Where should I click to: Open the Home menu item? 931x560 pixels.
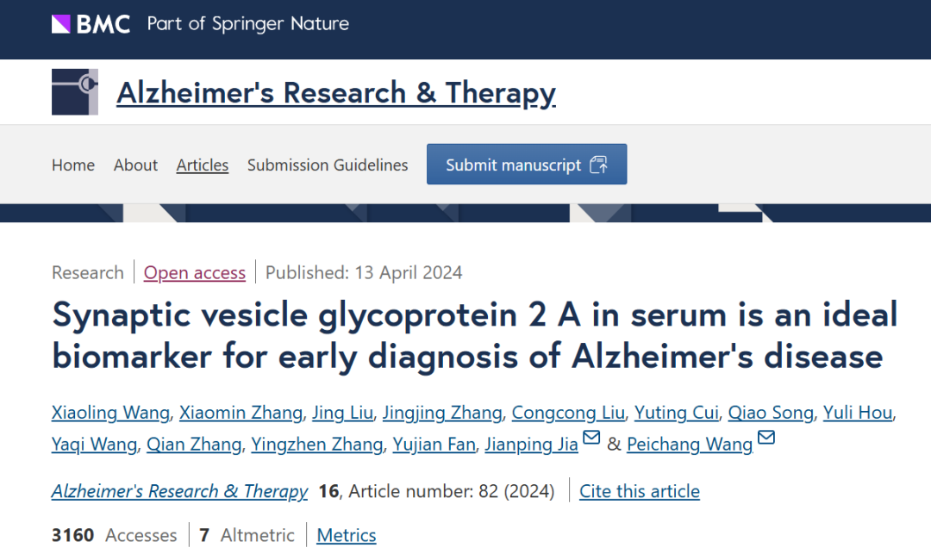pyautogui.click(x=73, y=165)
